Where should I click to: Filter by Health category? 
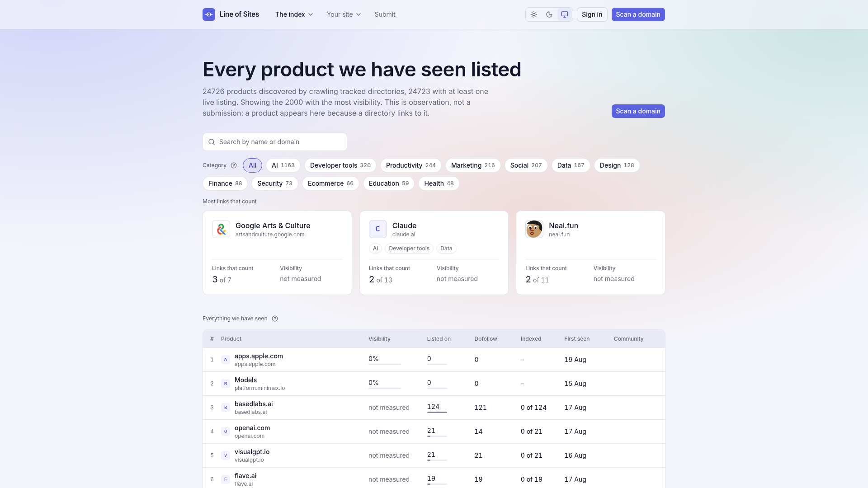coord(439,183)
